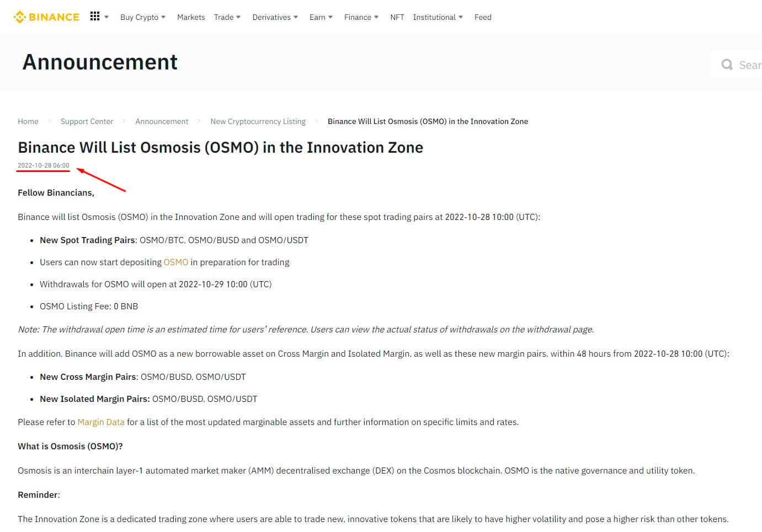
Task: Expand the Trade menu dropdown
Action: [227, 17]
